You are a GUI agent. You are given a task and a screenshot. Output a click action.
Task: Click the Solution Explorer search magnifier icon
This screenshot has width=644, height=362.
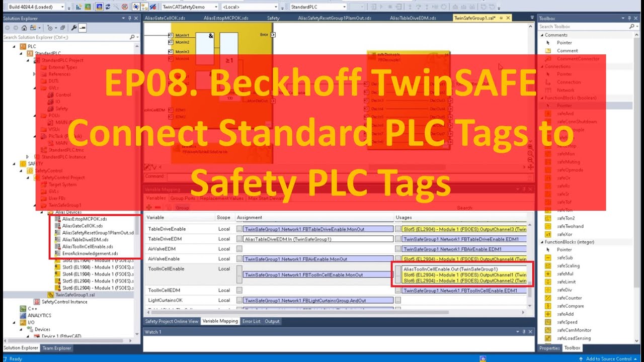coord(132,37)
